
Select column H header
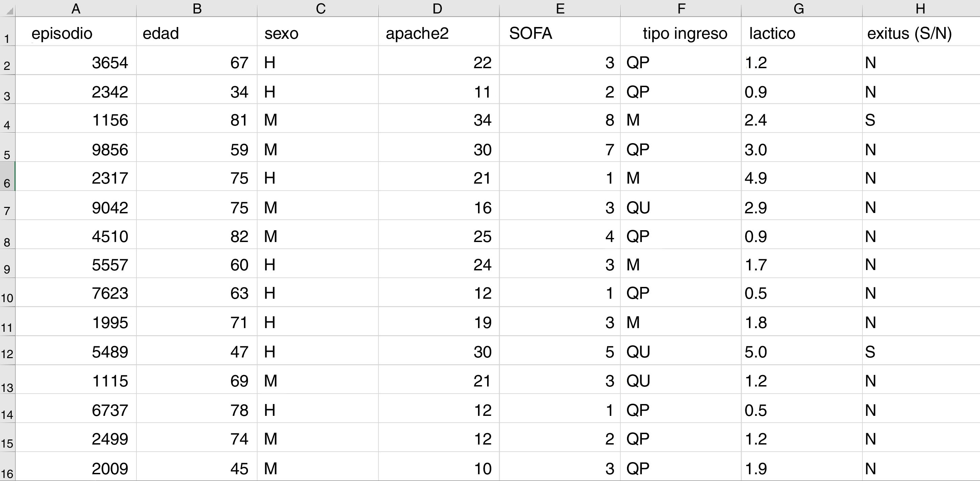(x=920, y=8)
